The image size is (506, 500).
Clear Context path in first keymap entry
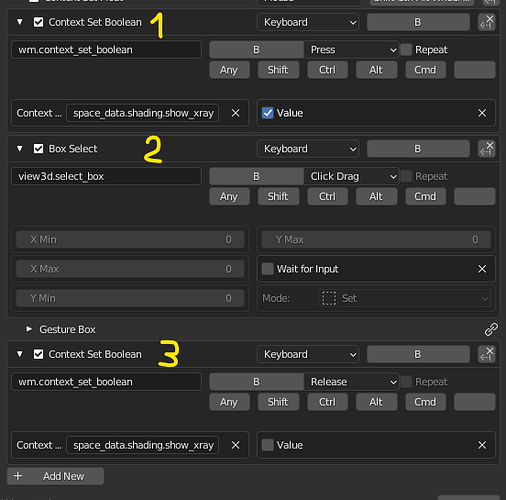(235, 113)
